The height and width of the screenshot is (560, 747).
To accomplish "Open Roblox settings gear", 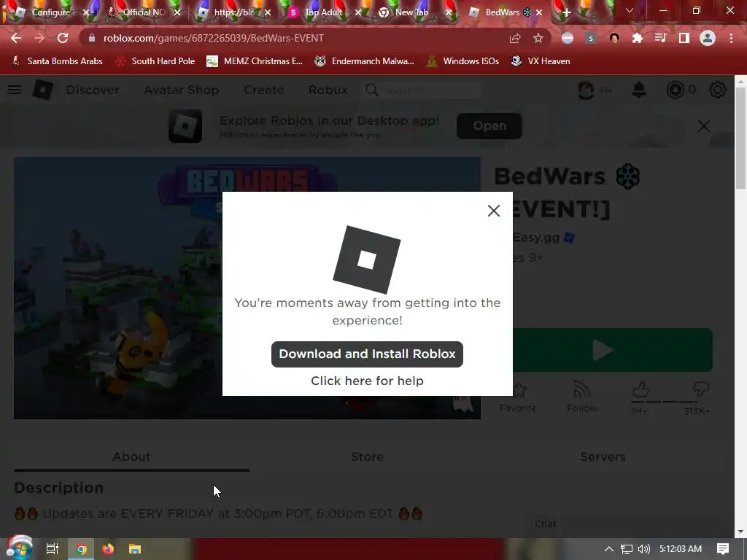I will (x=718, y=90).
